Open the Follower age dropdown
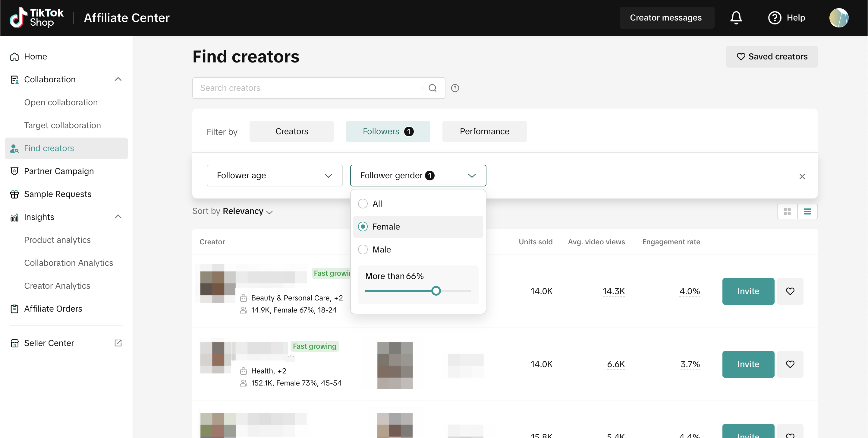The height and width of the screenshot is (438, 868). coord(274,175)
